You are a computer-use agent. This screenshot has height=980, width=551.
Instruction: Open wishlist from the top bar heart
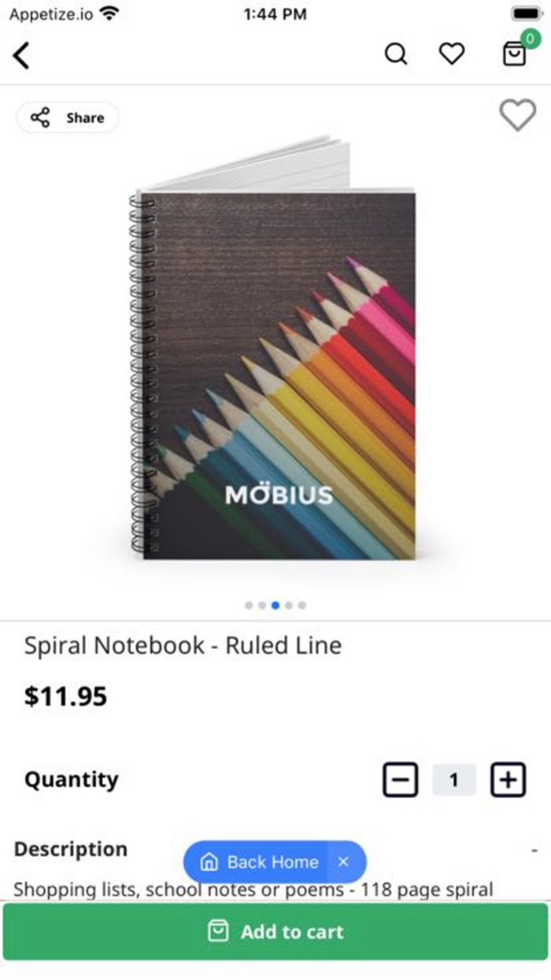pos(452,54)
